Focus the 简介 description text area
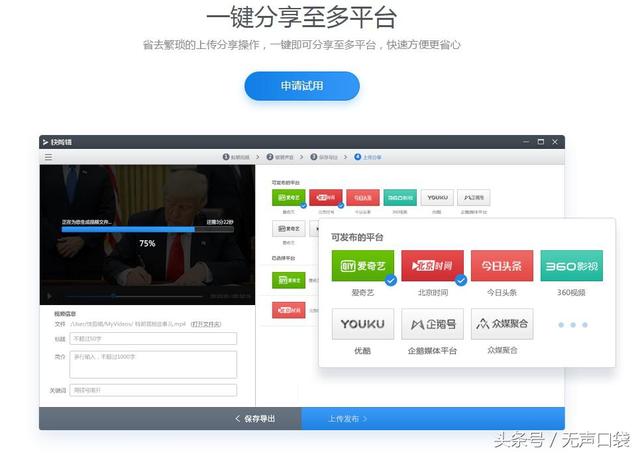This screenshot has width=640, height=454. (x=153, y=363)
